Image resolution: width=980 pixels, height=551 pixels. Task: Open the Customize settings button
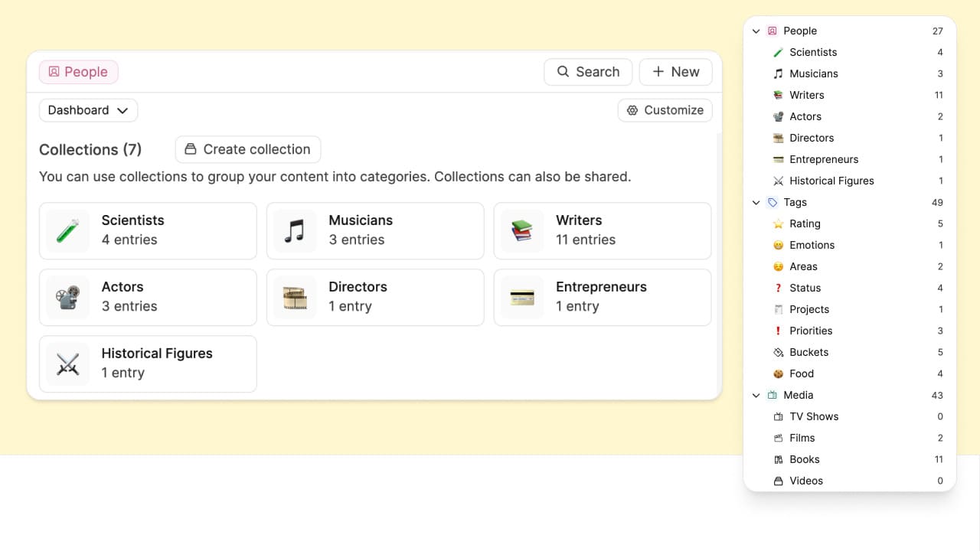point(665,110)
